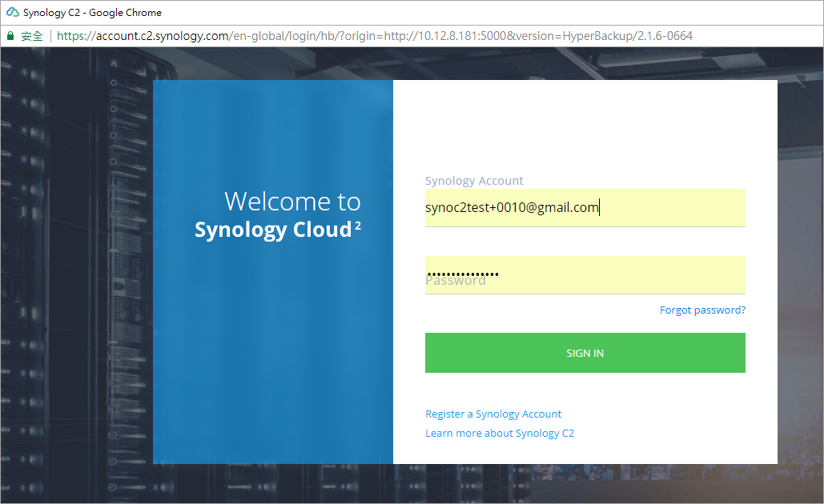Open Learn more about Synology C2

(x=500, y=433)
